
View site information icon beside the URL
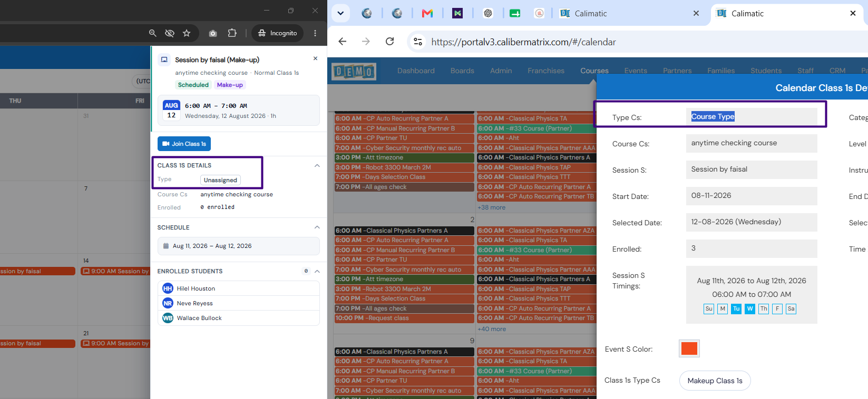418,42
